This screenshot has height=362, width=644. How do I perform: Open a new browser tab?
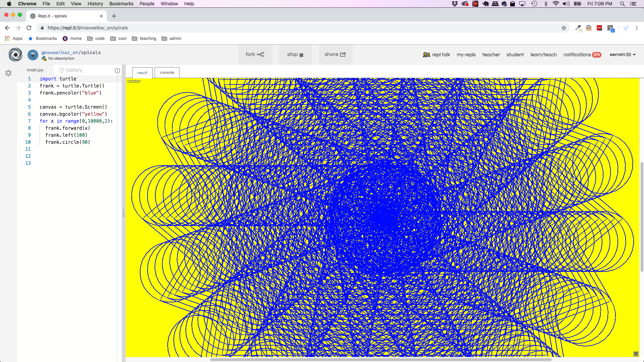pos(114,16)
